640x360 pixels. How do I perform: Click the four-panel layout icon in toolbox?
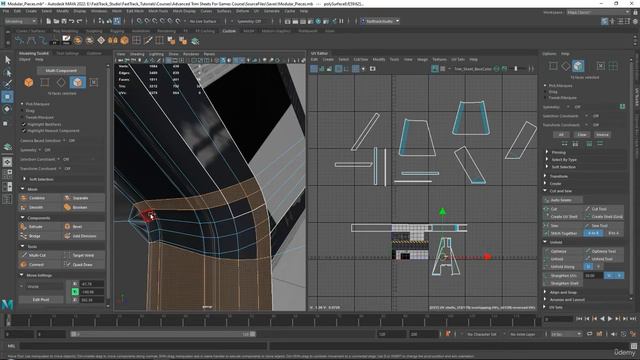pos(7,173)
